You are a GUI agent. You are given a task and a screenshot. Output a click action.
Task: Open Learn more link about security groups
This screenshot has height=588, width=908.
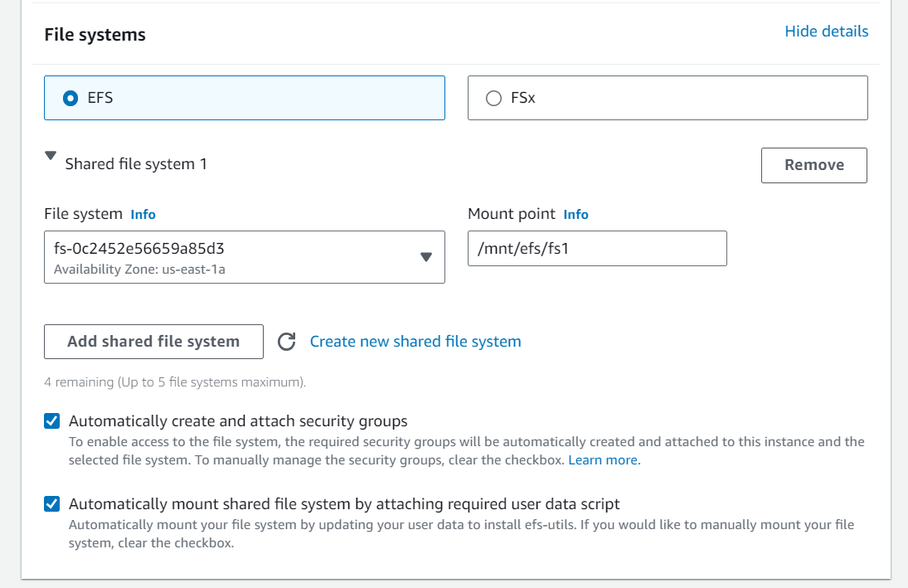(x=604, y=460)
